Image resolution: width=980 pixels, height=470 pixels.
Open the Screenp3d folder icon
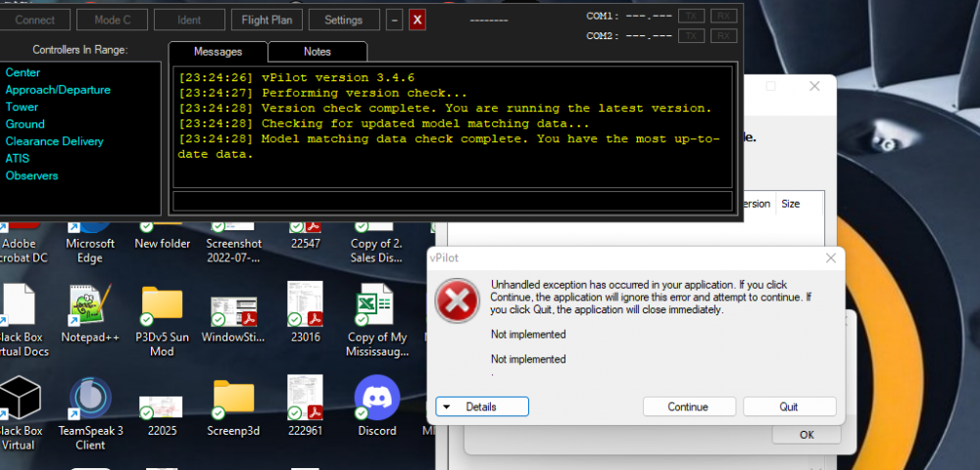(x=233, y=399)
